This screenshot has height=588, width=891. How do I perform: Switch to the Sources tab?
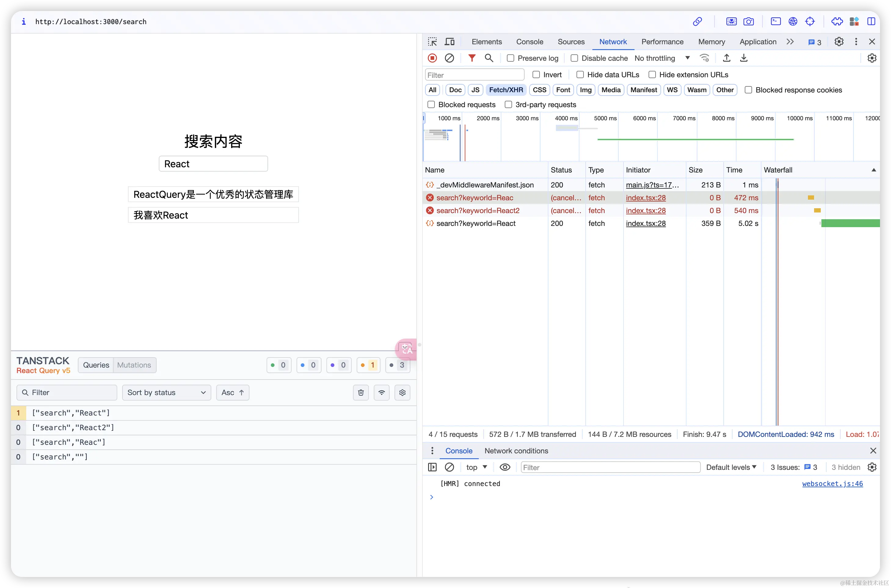(571, 42)
